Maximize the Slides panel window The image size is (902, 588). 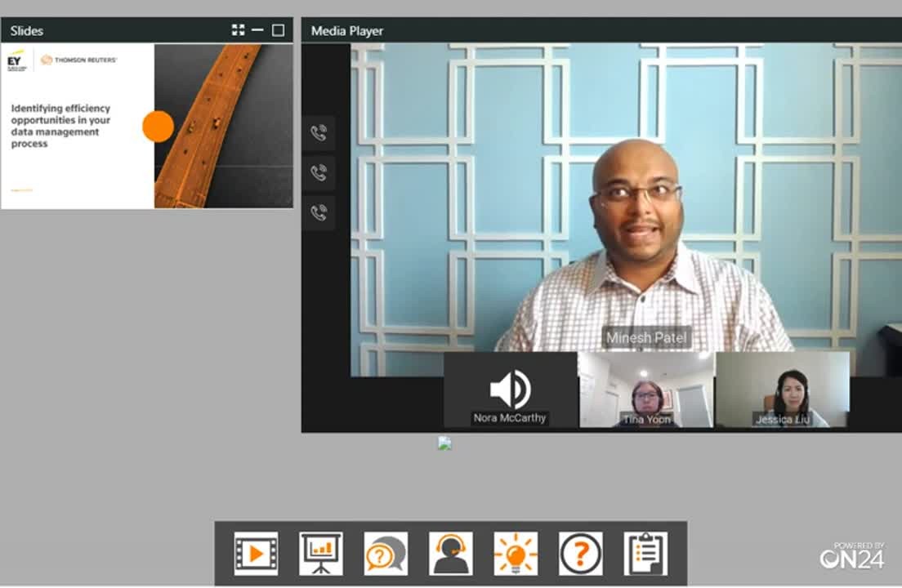pos(278,30)
